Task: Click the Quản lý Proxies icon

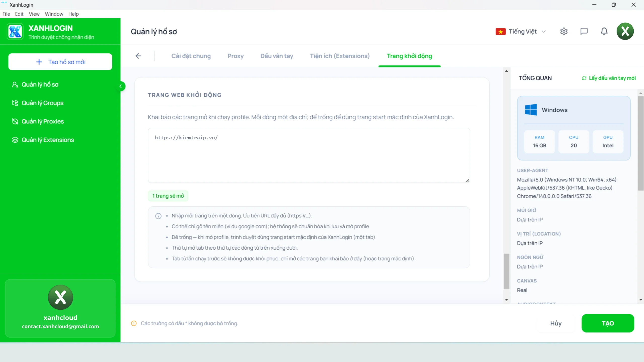Action: [15, 121]
